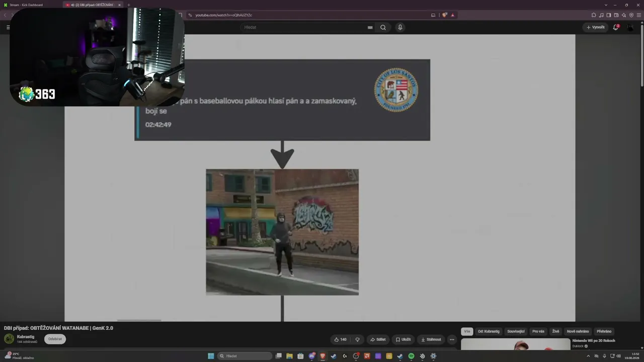
Task: Click the 'Sdílet' share button
Action: click(x=378, y=339)
